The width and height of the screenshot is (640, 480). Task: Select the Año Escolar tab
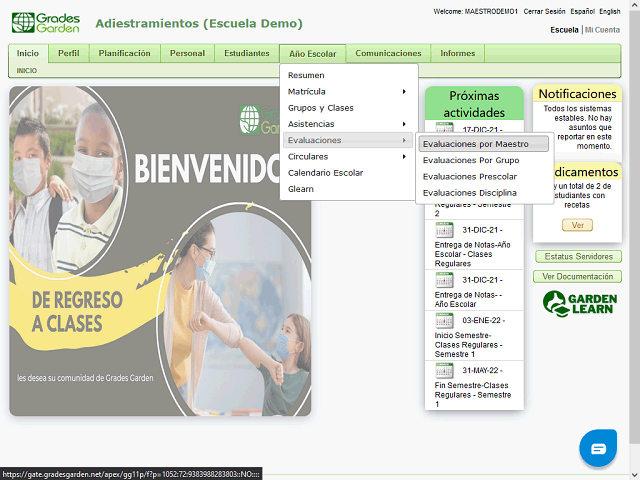click(x=313, y=54)
